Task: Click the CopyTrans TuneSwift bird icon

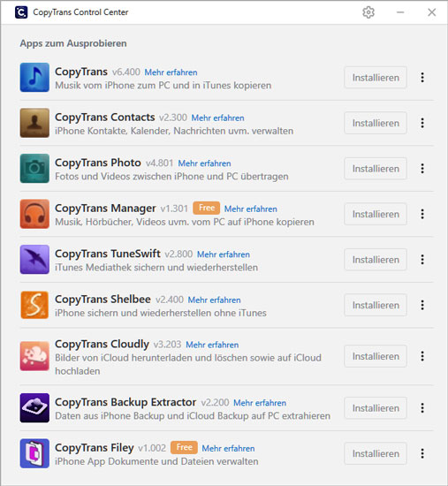Action: coord(34,260)
